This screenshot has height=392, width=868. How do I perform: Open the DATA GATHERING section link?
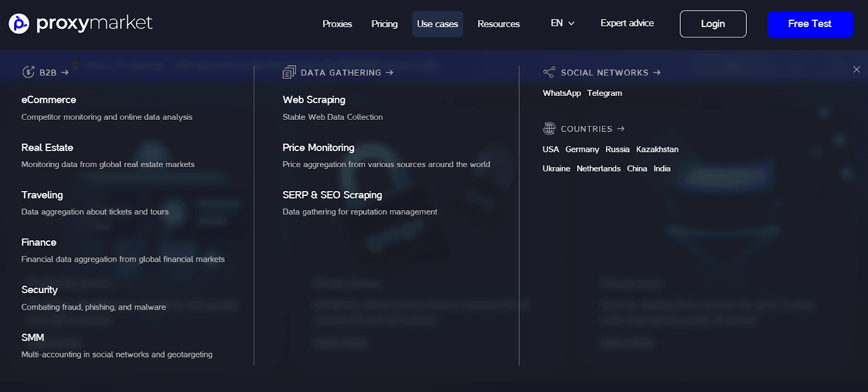(347, 73)
